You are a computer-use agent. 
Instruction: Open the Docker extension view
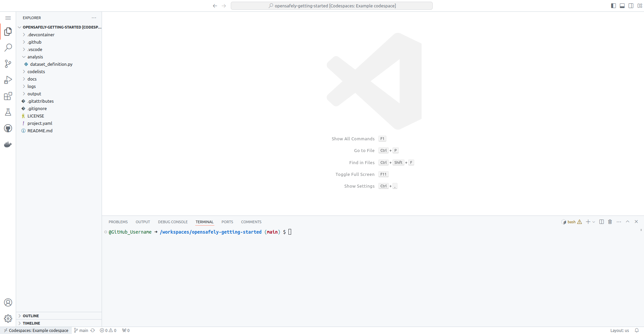pyautogui.click(x=8, y=144)
